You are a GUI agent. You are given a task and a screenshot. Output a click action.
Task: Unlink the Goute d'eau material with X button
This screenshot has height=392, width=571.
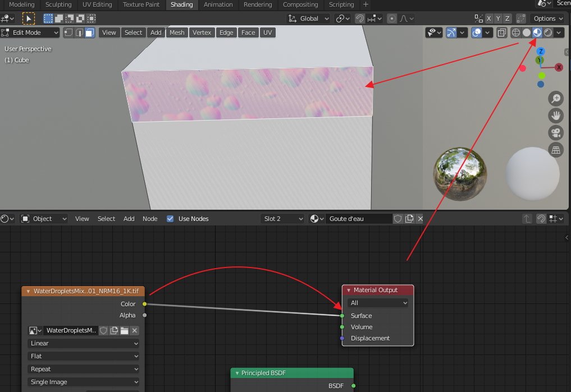coord(420,219)
